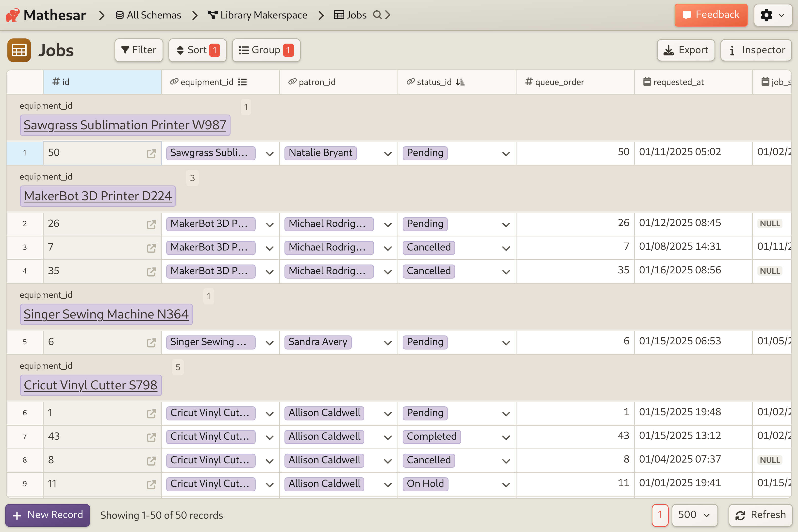Select the id column header
The image size is (798, 532).
click(x=102, y=82)
